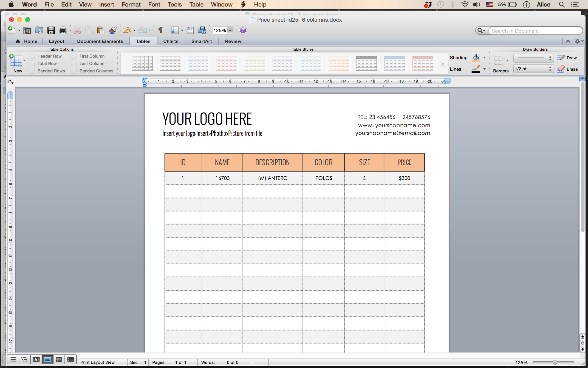Enable the Total Row checkbox
This screenshot has width=588, height=368.
tap(32, 63)
